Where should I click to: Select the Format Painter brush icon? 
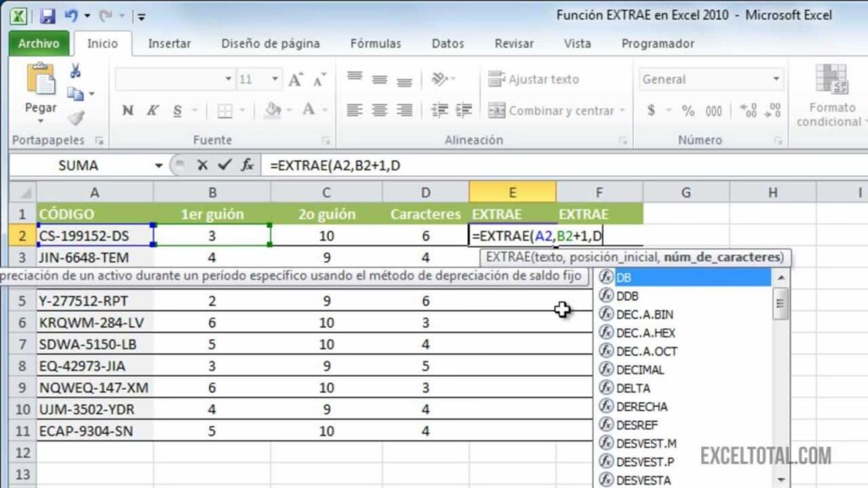(x=75, y=118)
